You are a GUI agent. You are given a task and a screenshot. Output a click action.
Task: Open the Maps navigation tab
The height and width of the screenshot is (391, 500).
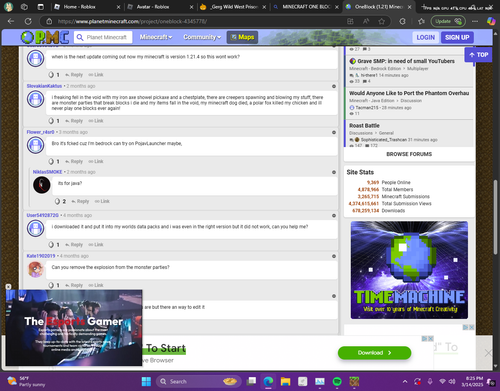tap(242, 37)
